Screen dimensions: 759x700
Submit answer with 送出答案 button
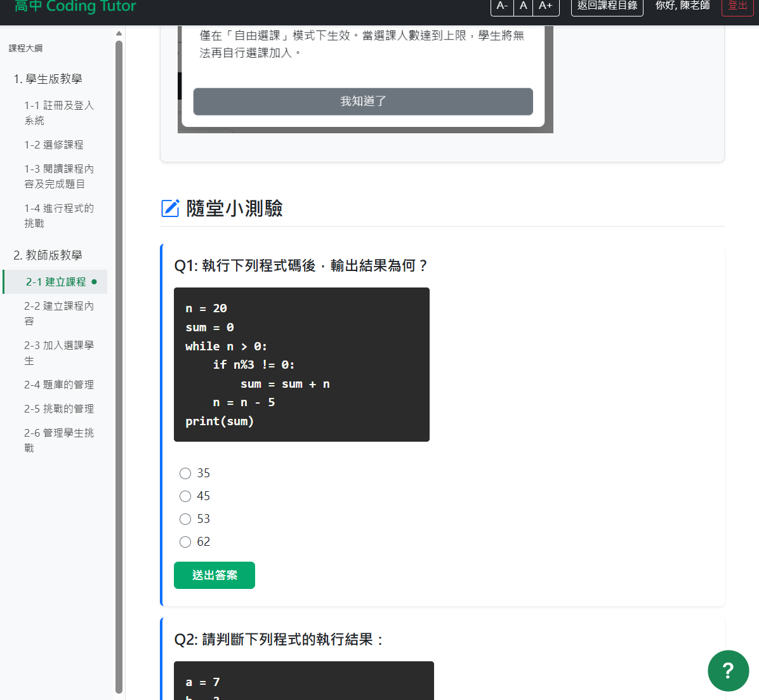click(214, 575)
